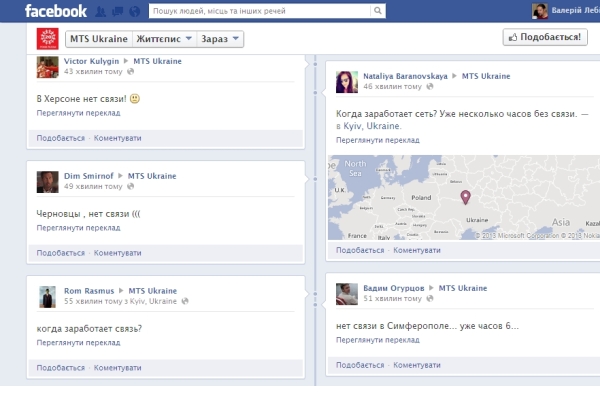Open Валерій profile avatar in header
This screenshot has width=600, height=400.
coord(540,11)
